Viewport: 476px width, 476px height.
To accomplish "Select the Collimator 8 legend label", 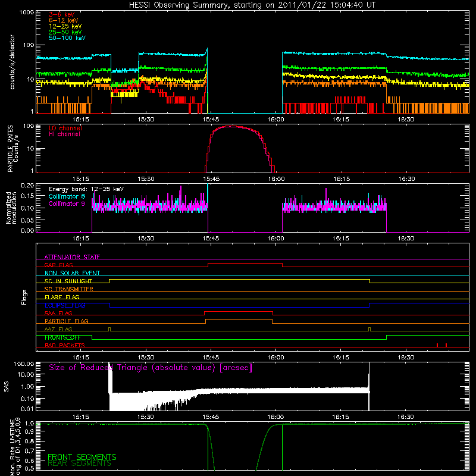I will click(x=67, y=196).
